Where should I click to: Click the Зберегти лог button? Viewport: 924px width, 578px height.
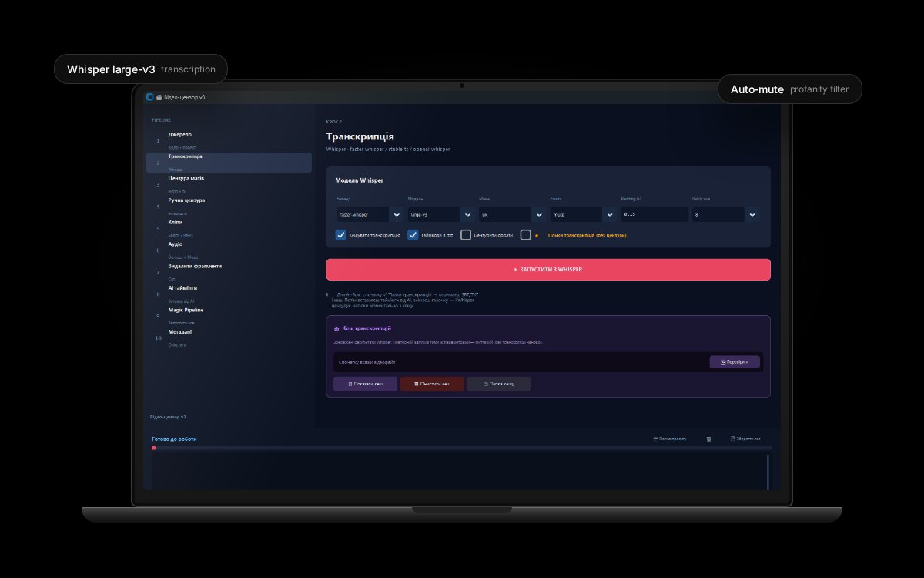tap(745, 439)
